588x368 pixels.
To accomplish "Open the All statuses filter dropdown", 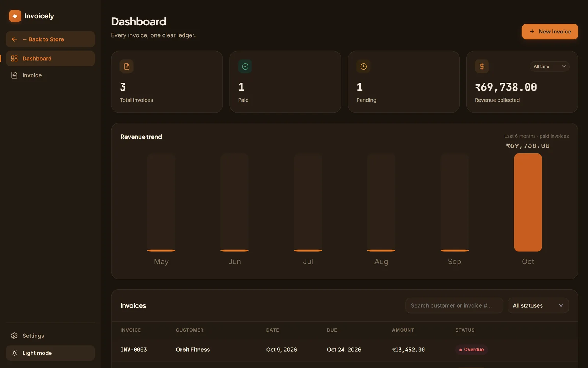I will [x=538, y=305].
